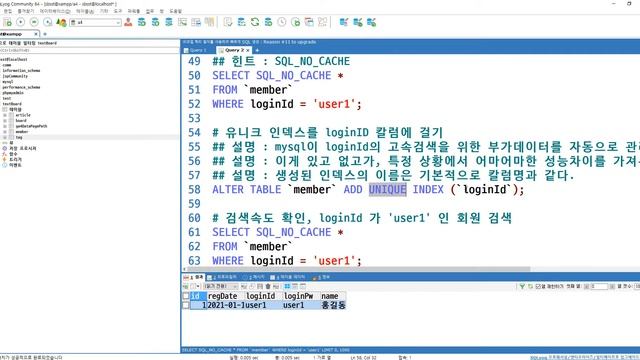Click the clock scheduler toolbar icon
The height and width of the screenshot is (360, 640).
282,22
